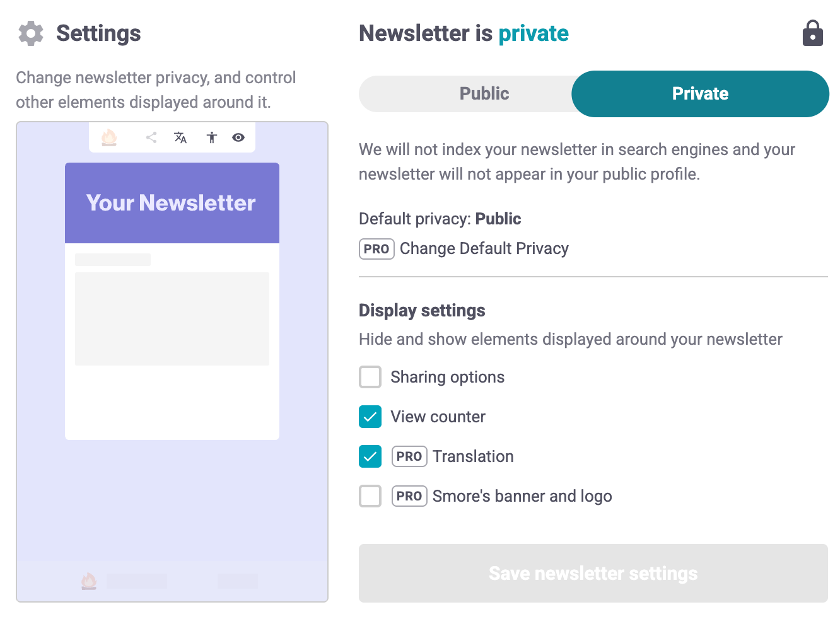Click the PRO badge next to Smore's banner

(409, 496)
